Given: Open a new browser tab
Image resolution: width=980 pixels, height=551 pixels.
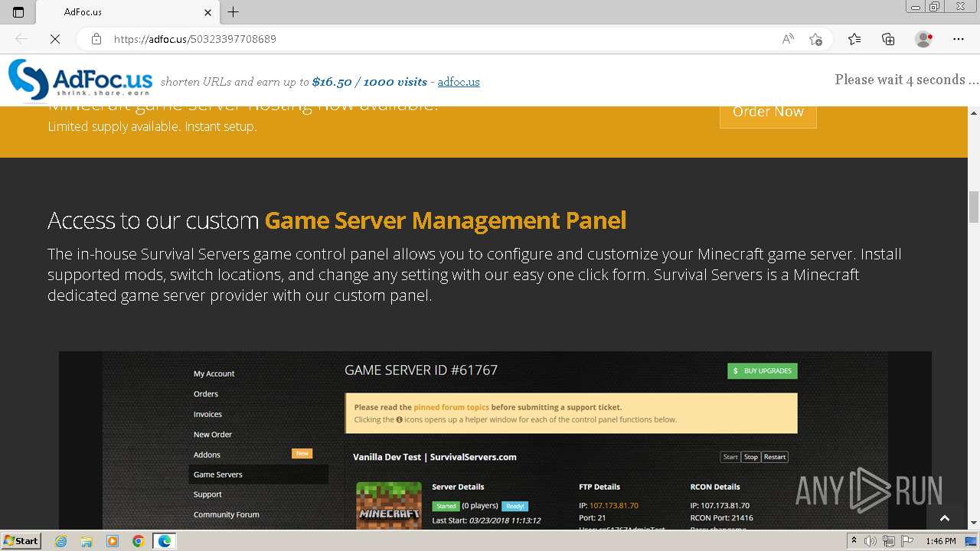Looking at the screenshot, I should coord(234,11).
